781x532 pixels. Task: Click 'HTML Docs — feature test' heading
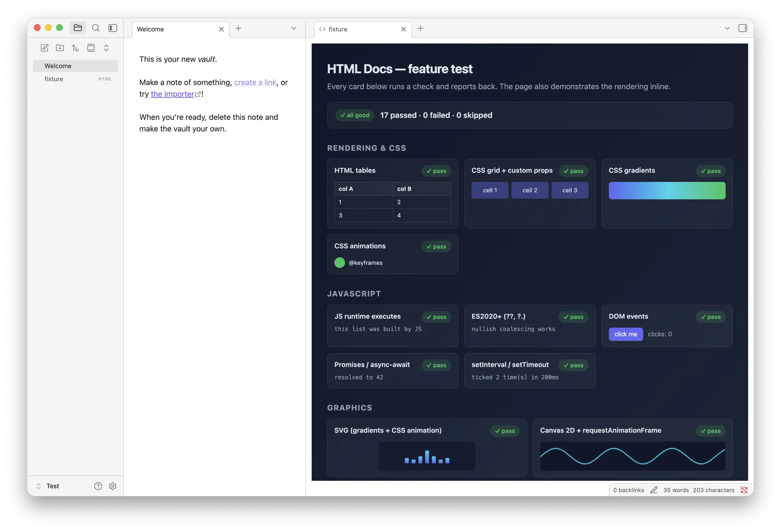click(400, 69)
